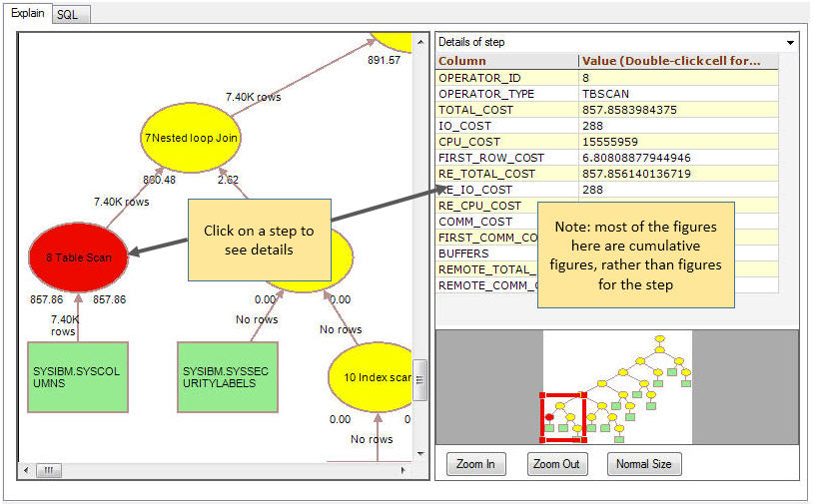Click the Zoom In button

[475, 464]
